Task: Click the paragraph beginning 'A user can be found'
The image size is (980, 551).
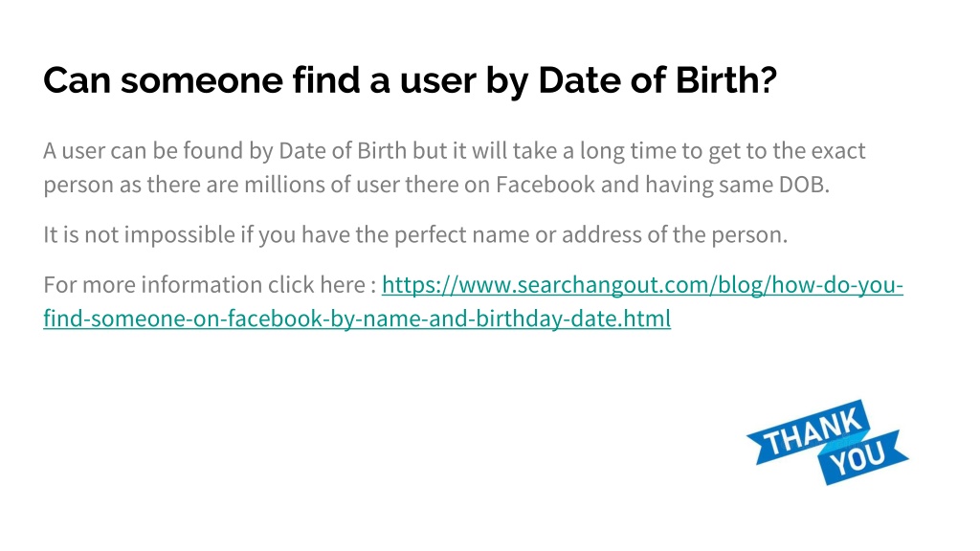Action: [x=455, y=167]
